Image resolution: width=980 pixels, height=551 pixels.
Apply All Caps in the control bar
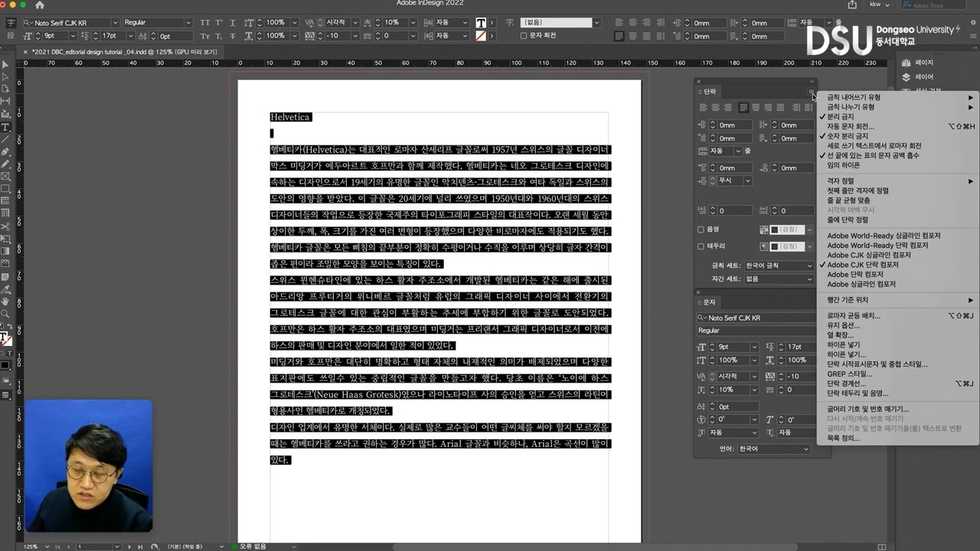pyautogui.click(x=205, y=23)
